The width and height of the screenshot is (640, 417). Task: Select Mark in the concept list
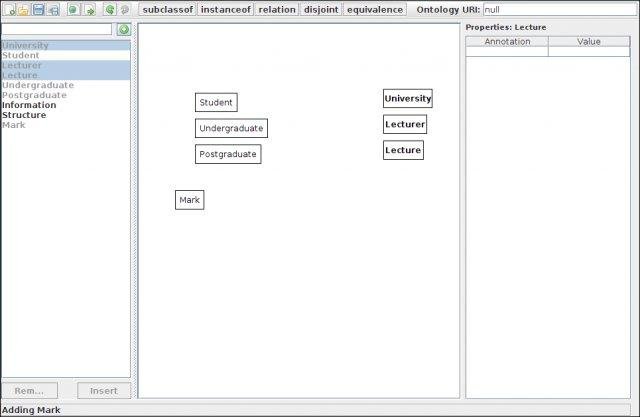click(66, 125)
